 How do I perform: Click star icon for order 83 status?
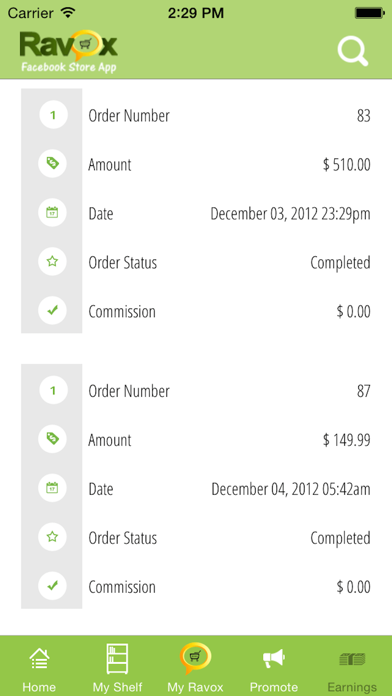[52, 262]
